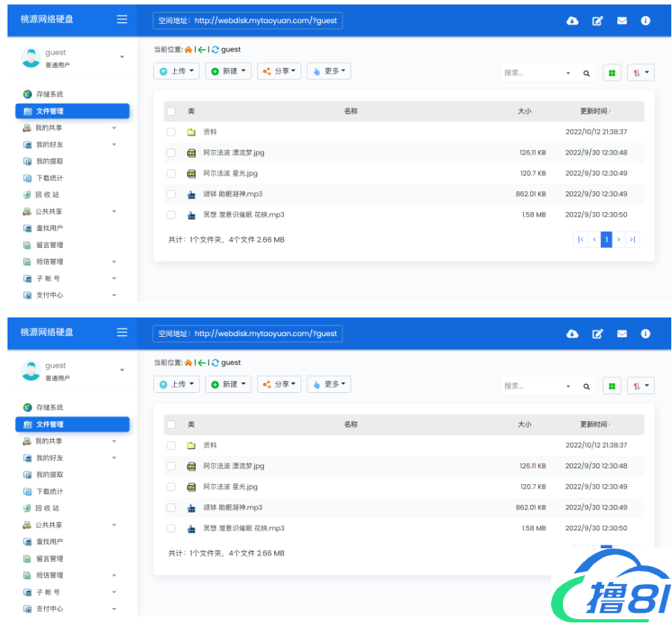The width and height of the screenshot is (672, 623).
Task: Open file 冥想 潜意识催眠 花映.mp3 in top list
Action: click(244, 215)
